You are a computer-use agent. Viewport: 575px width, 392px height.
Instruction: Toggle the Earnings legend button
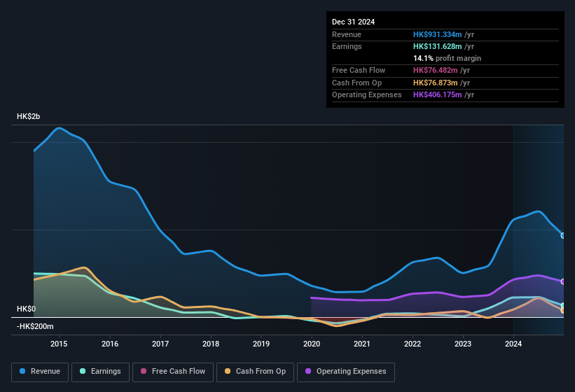point(100,372)
